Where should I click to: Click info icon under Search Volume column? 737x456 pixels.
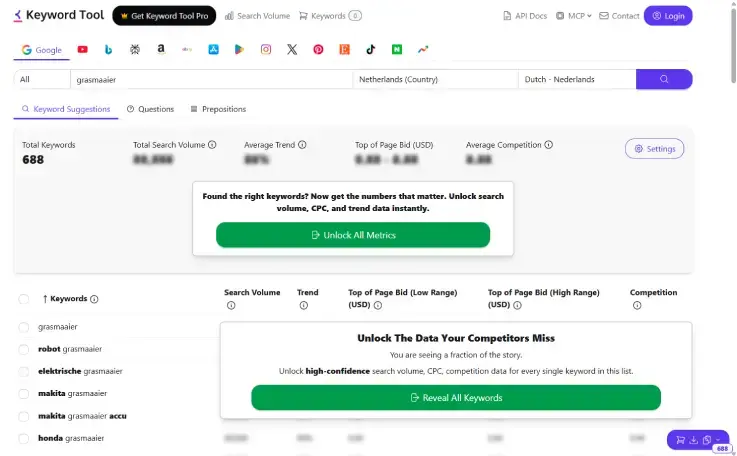tap(231, 306)
